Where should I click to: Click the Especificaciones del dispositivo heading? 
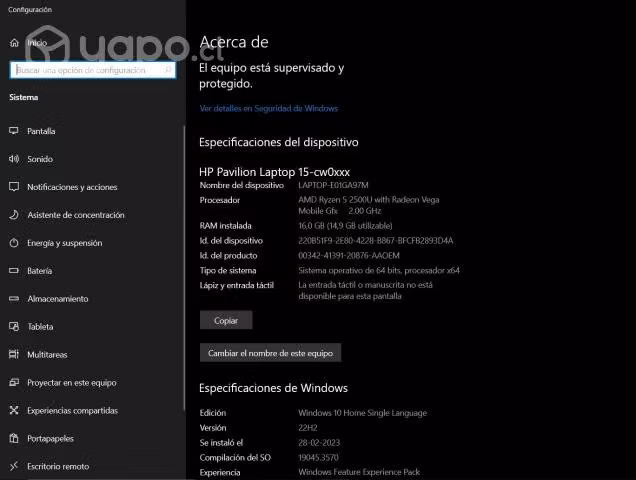[x=279, y=142]
